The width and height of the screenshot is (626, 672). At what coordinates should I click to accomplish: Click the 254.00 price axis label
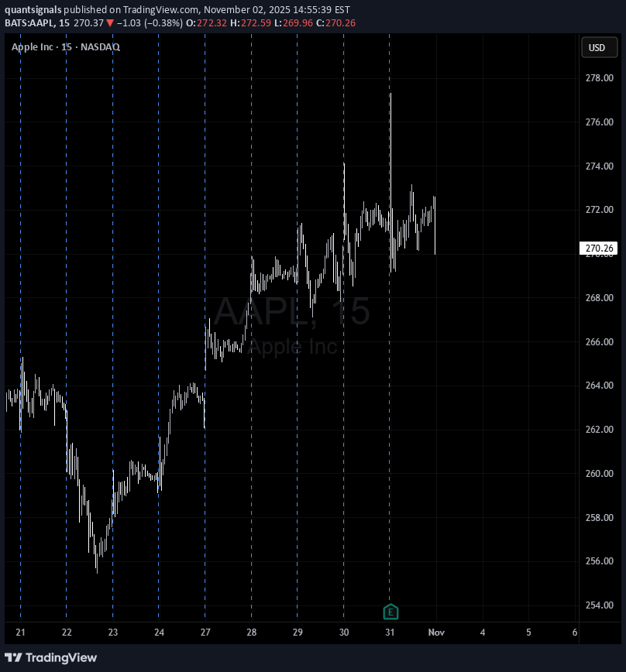coord(599,605)
